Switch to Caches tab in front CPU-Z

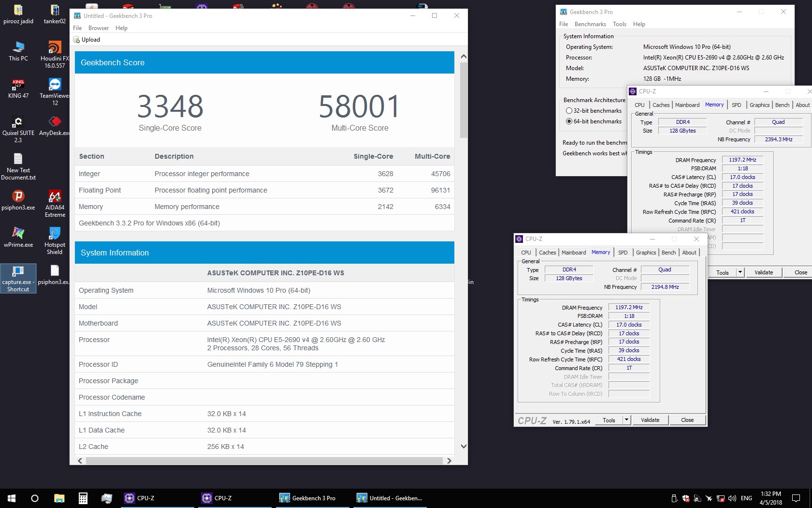[547, 253]
